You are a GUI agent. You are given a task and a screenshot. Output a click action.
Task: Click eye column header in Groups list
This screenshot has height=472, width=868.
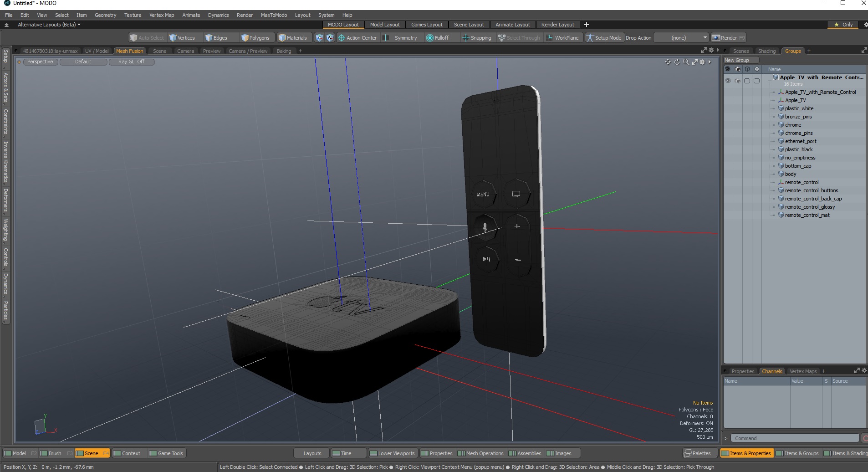coord(728,69)
